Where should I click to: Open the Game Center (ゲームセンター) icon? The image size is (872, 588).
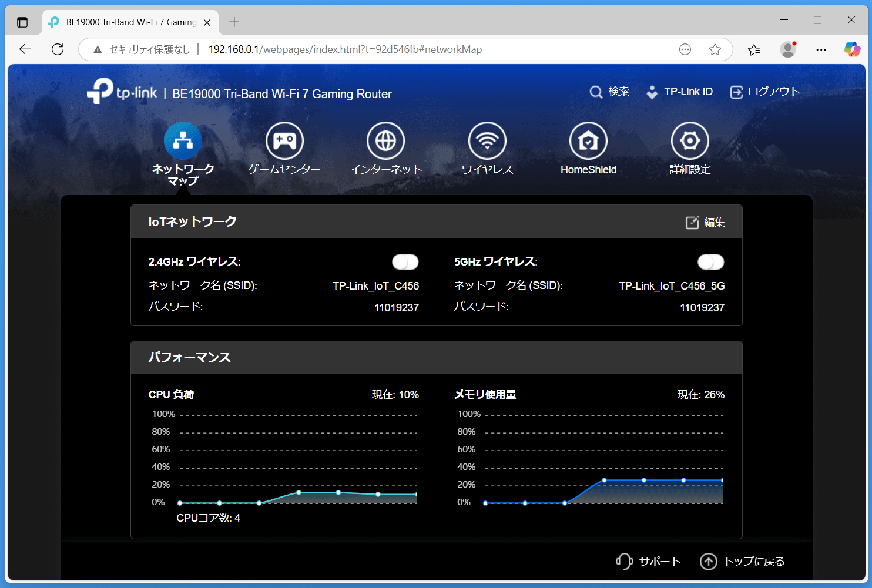coord(284,141)
